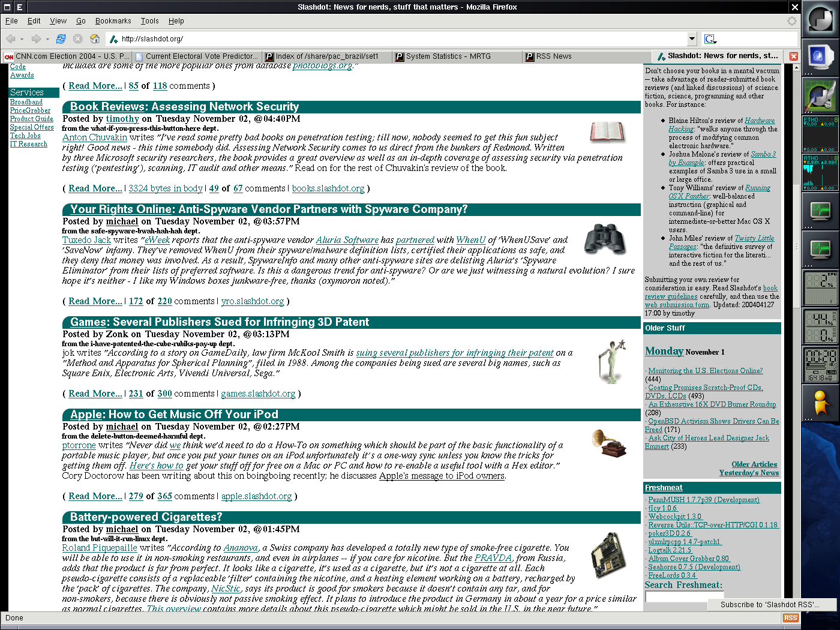Open the computer monitor dock app

(820, 58)
